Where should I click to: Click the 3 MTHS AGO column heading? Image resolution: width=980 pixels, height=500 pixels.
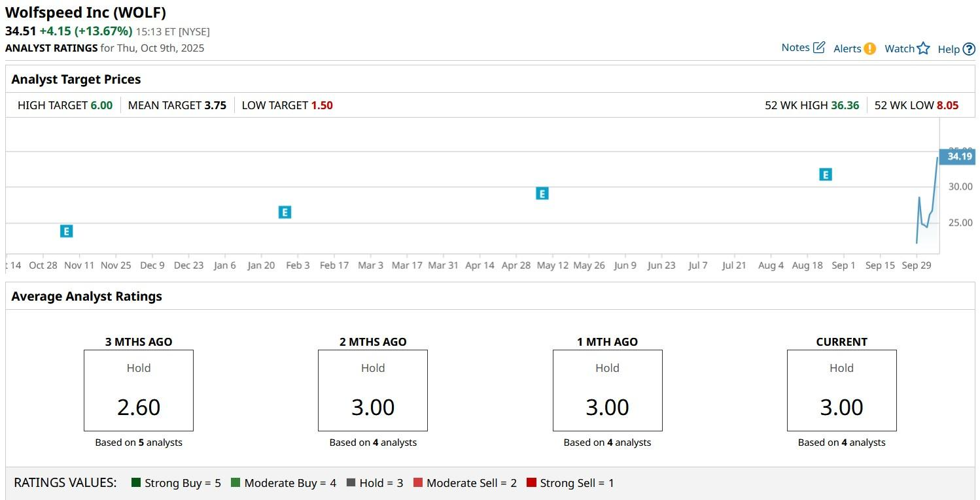(139, 342)
